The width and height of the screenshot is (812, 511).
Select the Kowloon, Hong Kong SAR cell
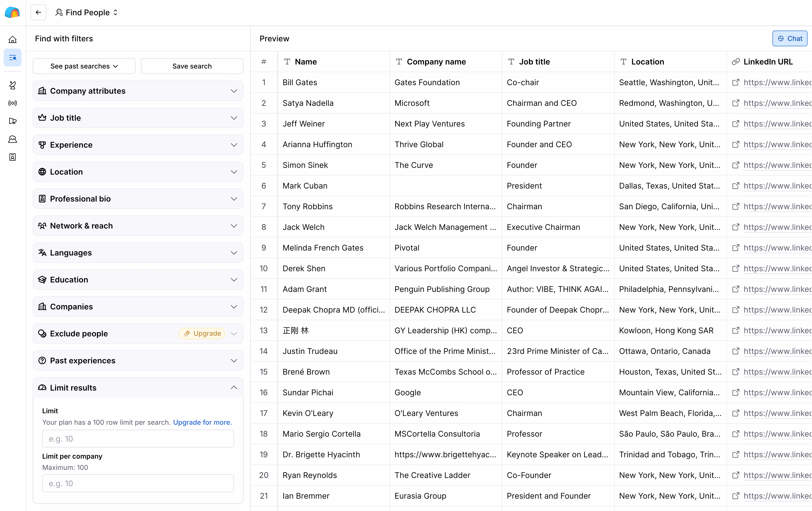pyautogui.click(x=670, y=330)
